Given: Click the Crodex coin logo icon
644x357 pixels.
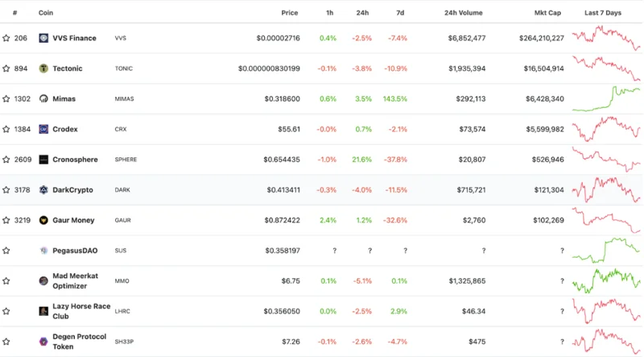Looking at the screenshot, I should [43, 129].
